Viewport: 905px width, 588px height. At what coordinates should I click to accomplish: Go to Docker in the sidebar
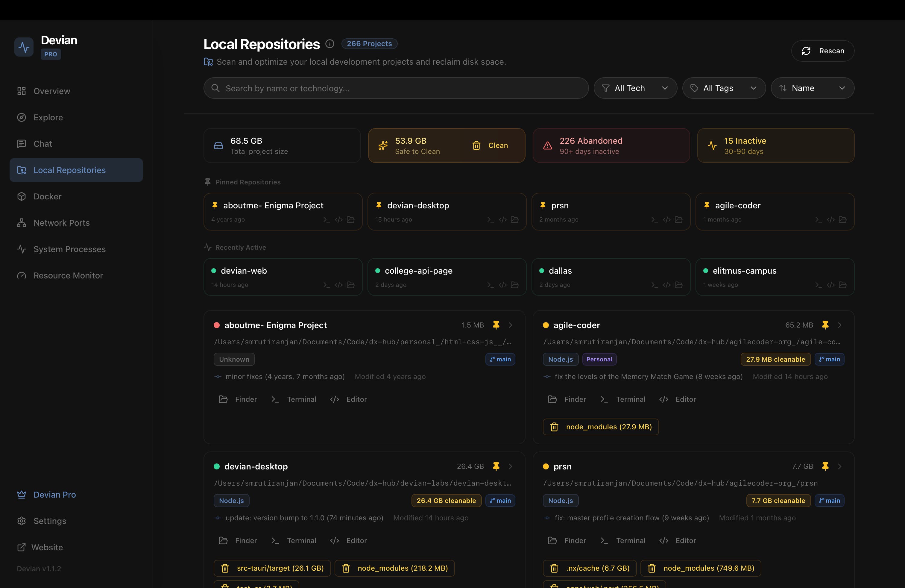click(47, 196)
